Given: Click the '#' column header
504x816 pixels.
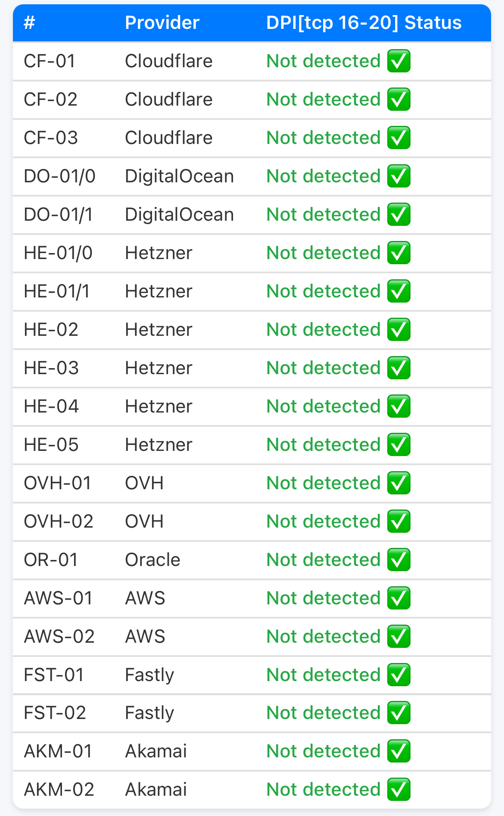Looking at the screenshot, I should coord(29,23).
